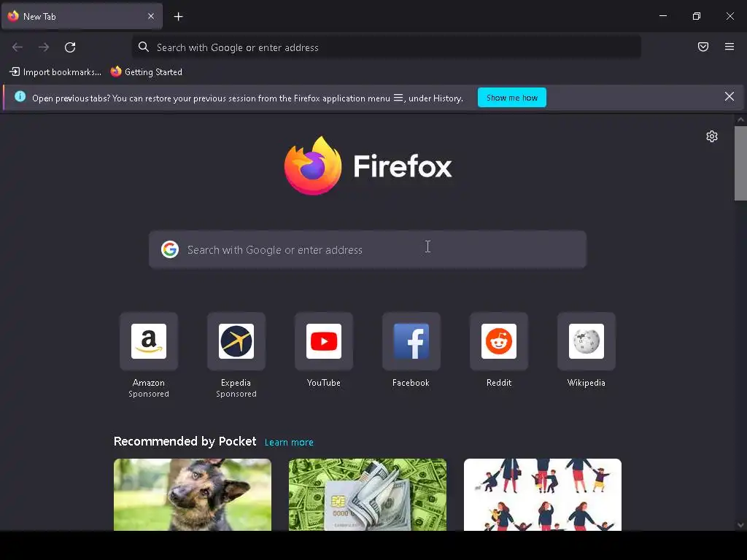Click the Show me how button
The image size is (747, 560).
point(511,98)
